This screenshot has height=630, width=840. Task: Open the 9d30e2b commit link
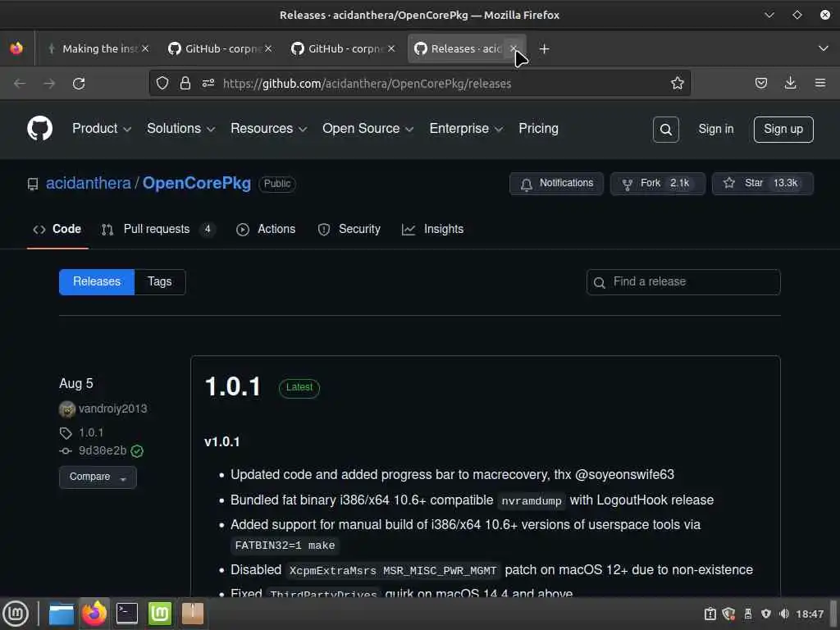pos(103,450)
